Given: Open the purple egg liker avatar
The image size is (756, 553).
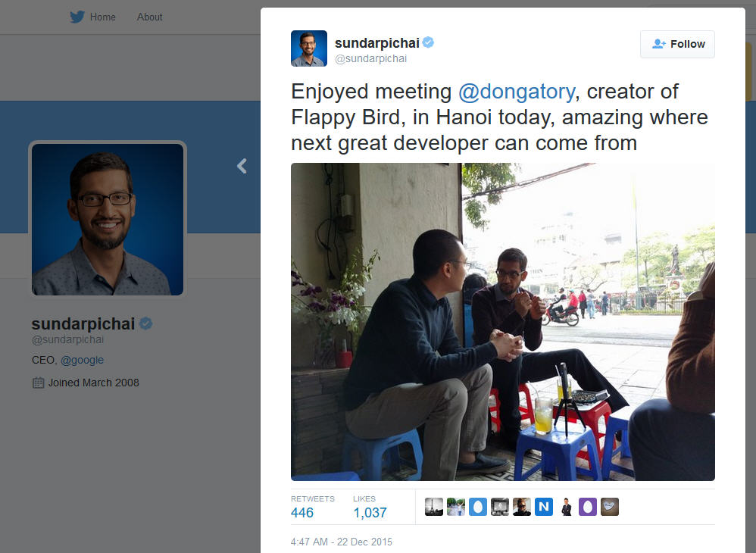Looking at the screenshot, I should click(588, 507).
